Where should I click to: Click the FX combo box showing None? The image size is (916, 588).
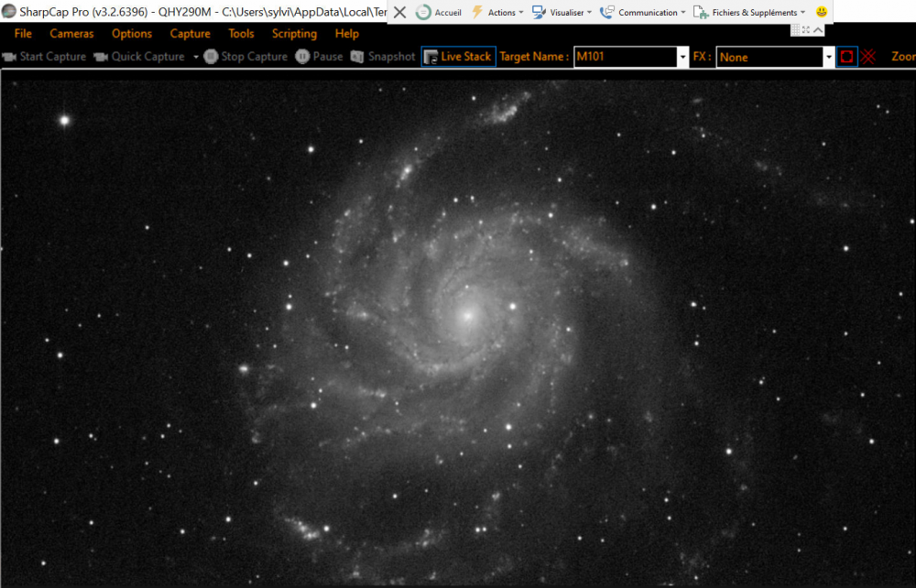pyautogui.click(x=769, y=57)
